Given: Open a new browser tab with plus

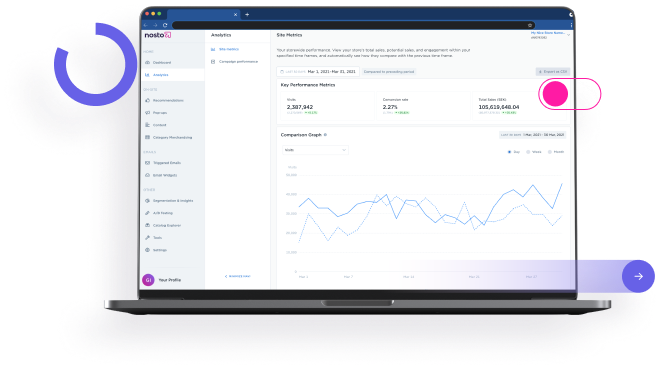Looking at the screenshot, I should (247, 14).
